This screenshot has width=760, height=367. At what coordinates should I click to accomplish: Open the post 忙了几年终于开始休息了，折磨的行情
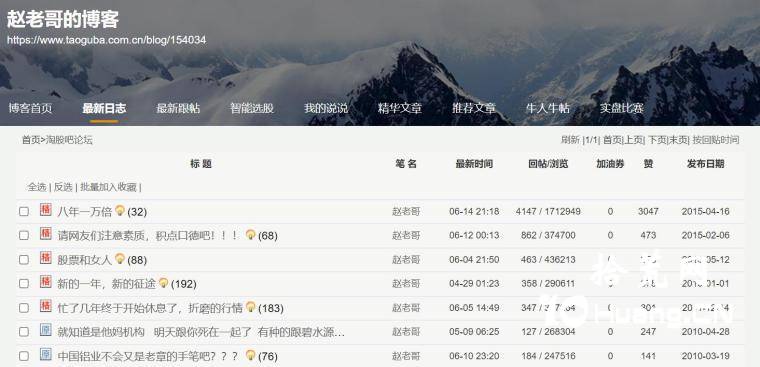tap(150, 308)
